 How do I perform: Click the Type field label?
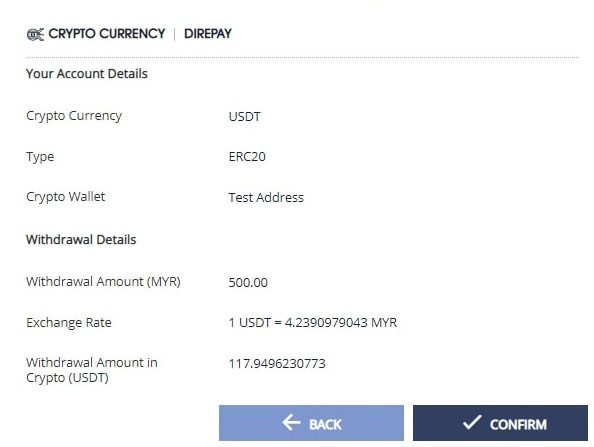point(40,157)
